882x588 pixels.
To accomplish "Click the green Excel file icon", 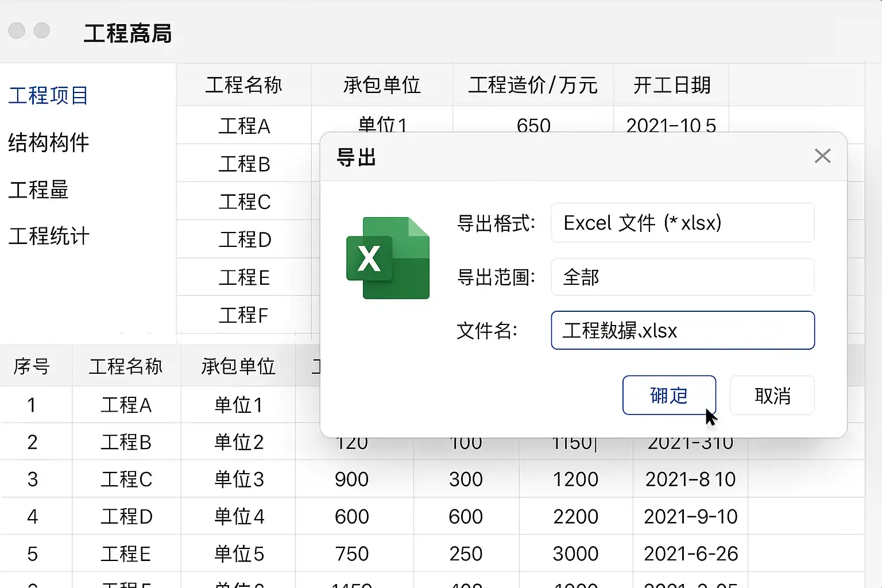I will [x=388, y=258].
